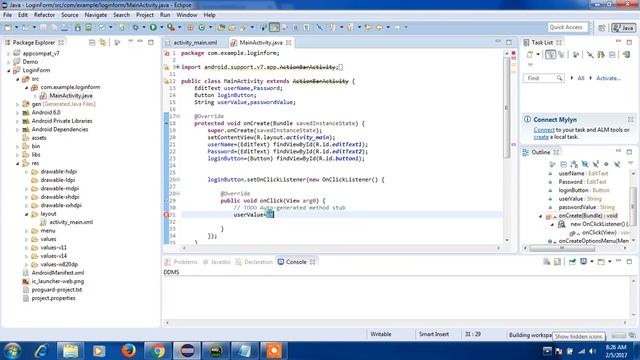640x360 pixels.
Task: Click Collapse All icon in Package Explorer
Action: pos(92,42)
